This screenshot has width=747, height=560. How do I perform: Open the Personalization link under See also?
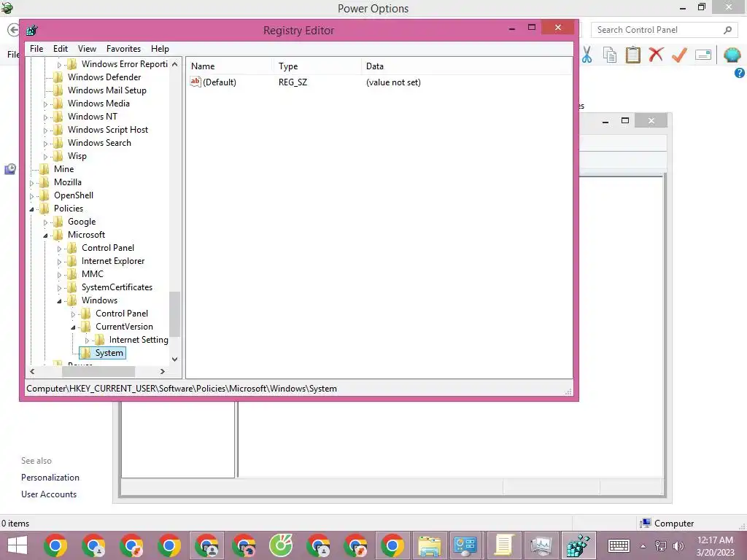[x=50, y=478]
